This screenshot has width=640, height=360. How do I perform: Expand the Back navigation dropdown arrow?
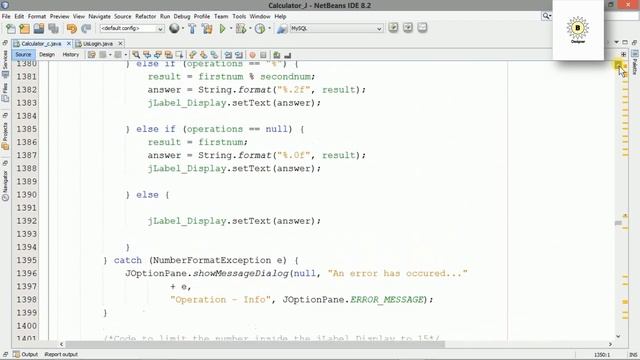pos(110,55)
